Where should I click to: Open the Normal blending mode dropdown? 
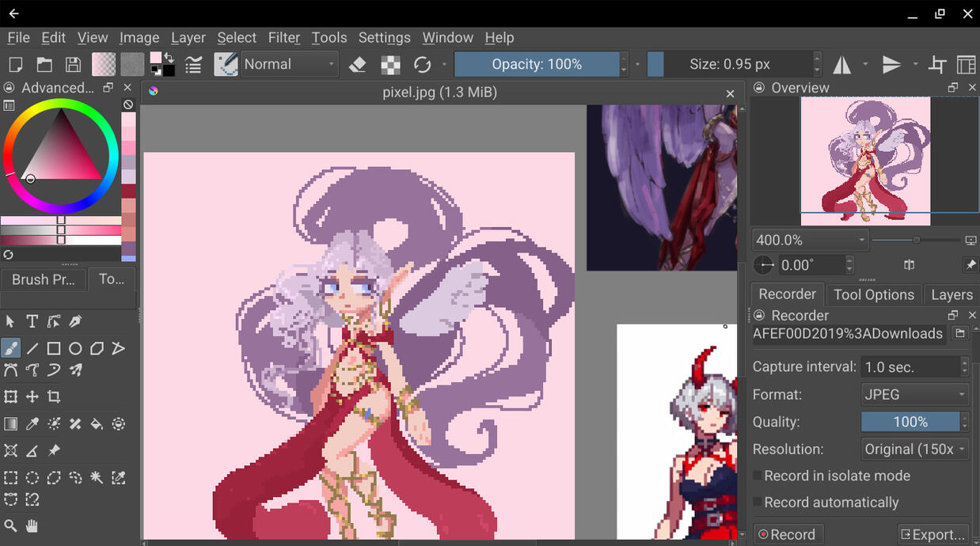tap(289, 65)
